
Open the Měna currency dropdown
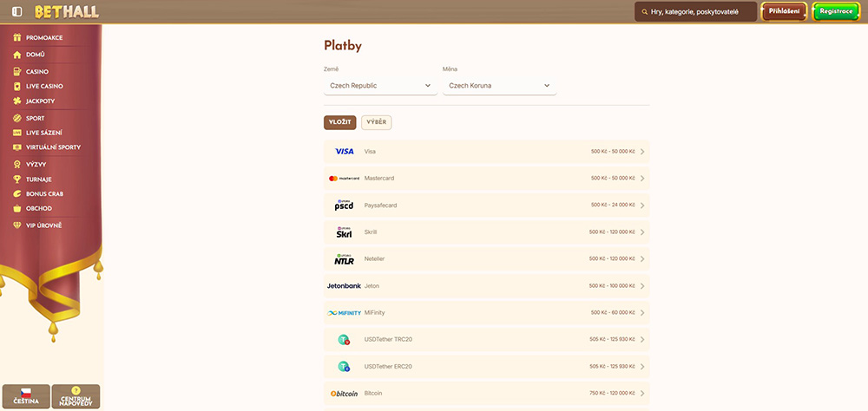(499, 86)
